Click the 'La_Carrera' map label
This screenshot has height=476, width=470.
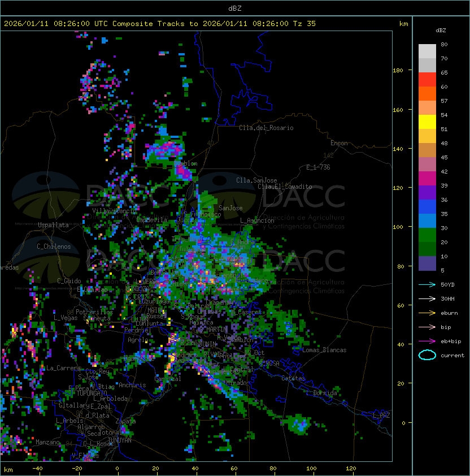coord(63,368)
